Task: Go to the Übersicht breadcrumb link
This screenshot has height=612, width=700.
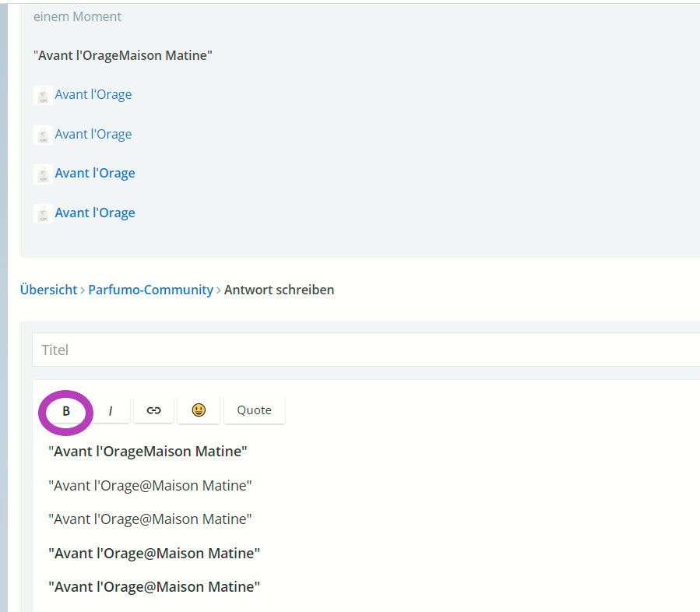Action: point(48,290)
